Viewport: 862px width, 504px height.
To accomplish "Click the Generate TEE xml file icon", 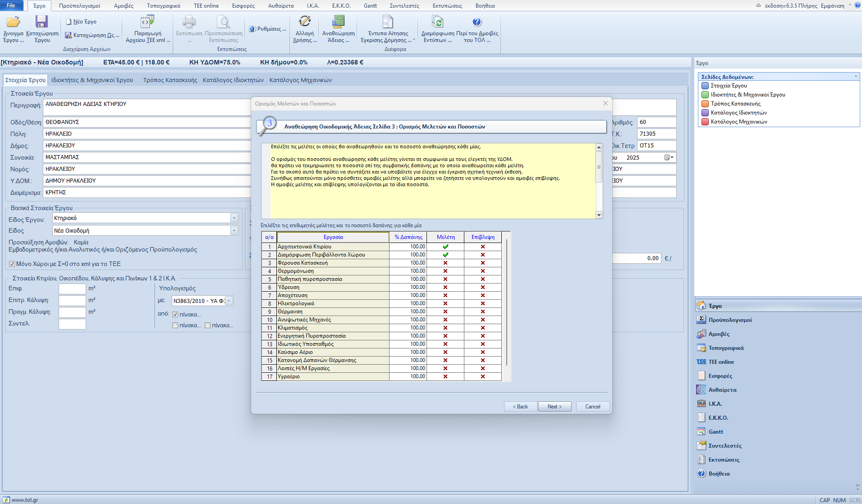I will pos(147,22).
